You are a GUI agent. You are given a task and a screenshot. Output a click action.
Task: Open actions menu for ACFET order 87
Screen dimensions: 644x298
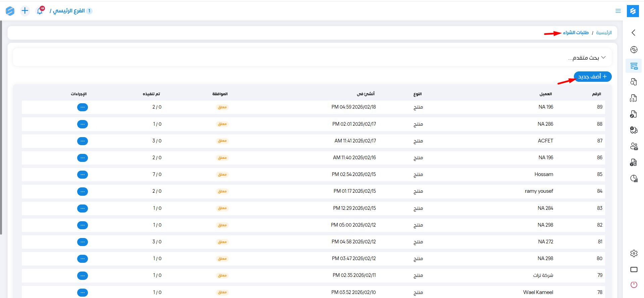[x=83, y=141]
